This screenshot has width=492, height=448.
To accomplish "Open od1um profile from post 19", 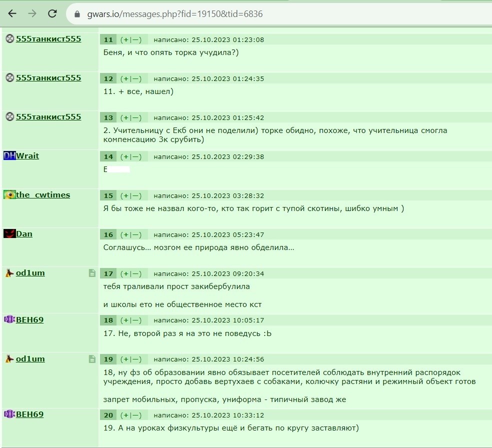I will (x=30, y=358).
